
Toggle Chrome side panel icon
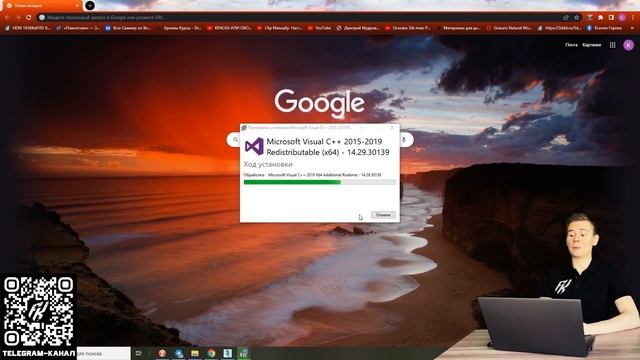pos(611,18)
